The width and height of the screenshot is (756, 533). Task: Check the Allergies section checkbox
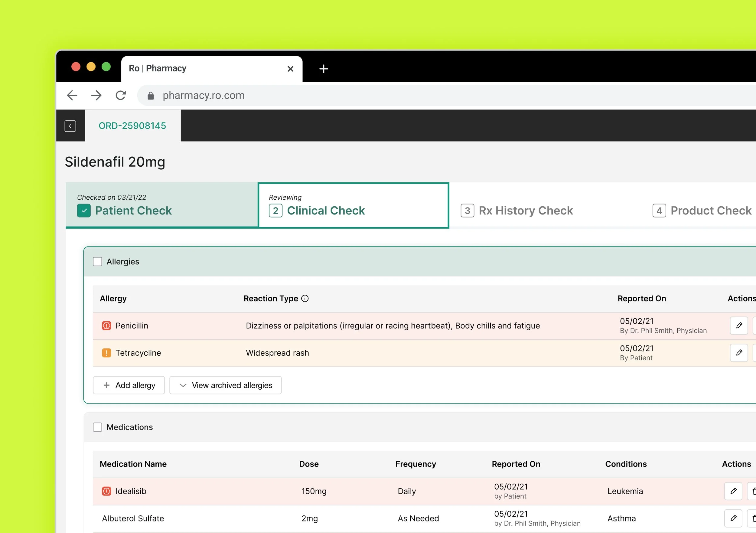97,262
